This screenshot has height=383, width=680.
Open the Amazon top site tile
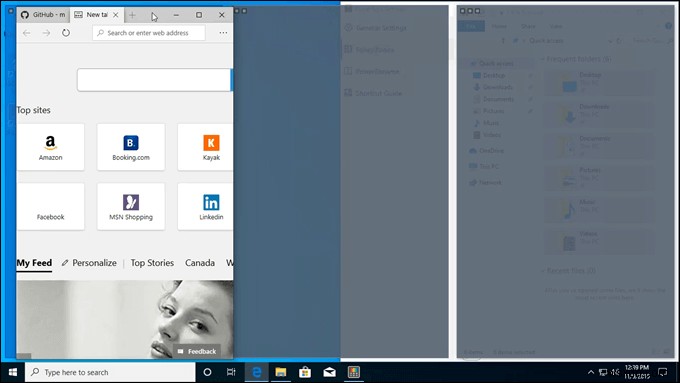coord(51,147)
